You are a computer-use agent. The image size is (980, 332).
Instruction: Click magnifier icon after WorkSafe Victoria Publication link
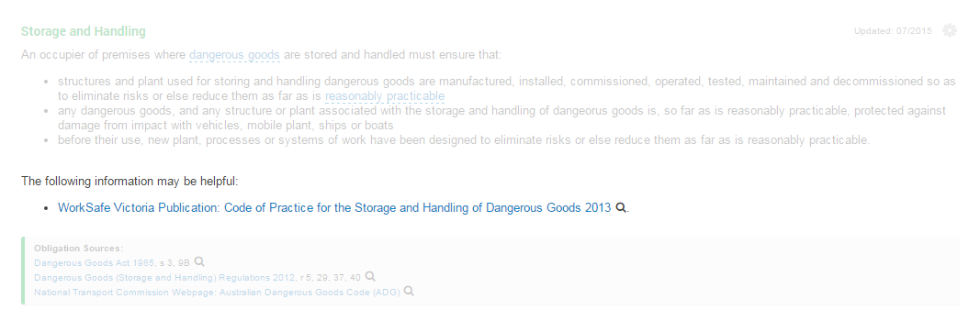(621, 208)
